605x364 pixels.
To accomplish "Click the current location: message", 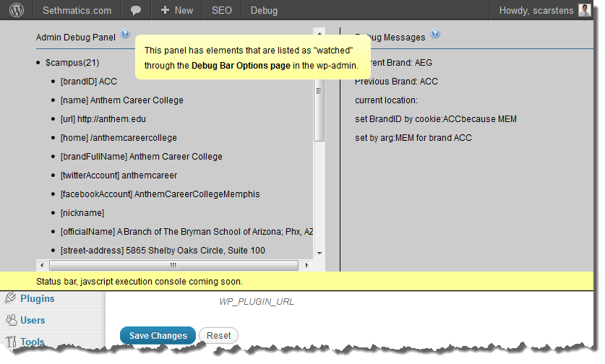I will 386,100.
